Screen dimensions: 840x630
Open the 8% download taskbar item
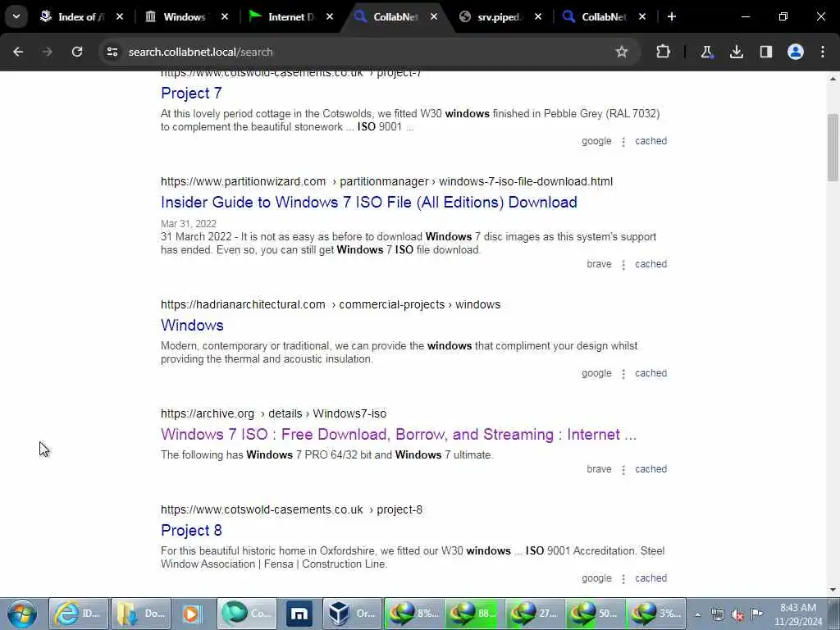point(414,614)
